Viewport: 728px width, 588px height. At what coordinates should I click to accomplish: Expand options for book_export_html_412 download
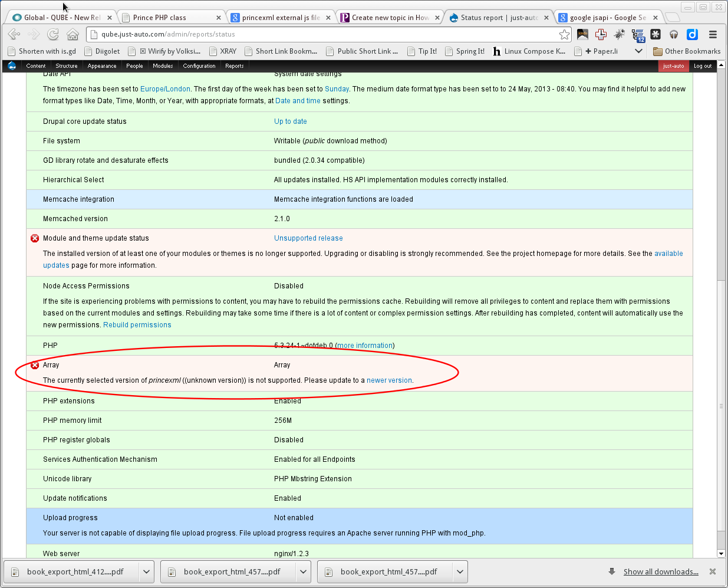tap(147, 571)
